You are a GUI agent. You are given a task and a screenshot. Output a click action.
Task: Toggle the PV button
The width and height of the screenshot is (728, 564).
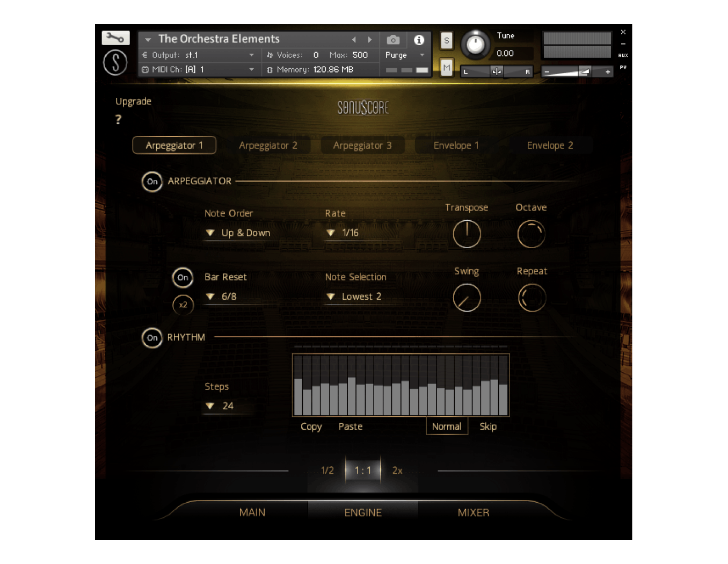pyautogui.click(x=623, y=67)
